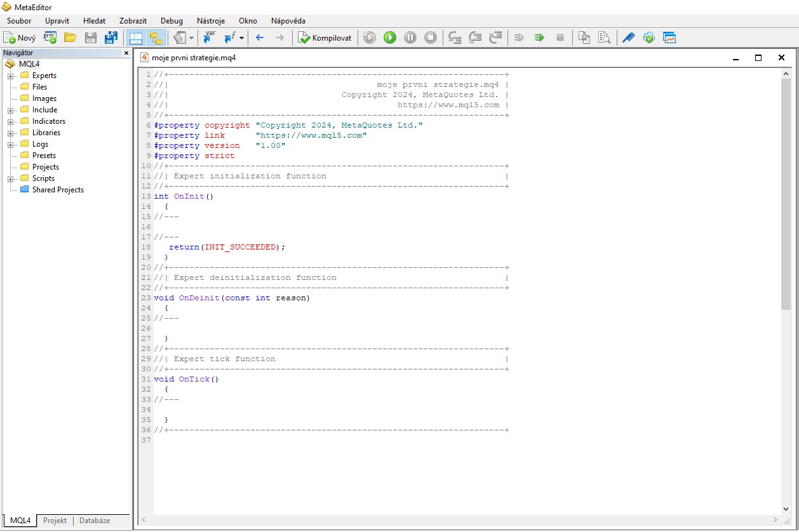The image size is (799, 532).
Task: Click the Kompilovat compile button
Action: [x=325, y=37]
